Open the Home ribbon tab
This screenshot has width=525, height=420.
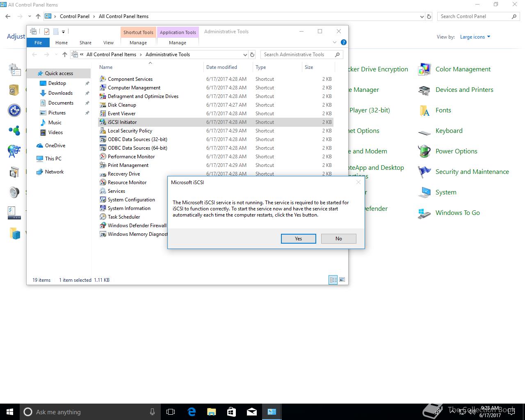(62, 43)
